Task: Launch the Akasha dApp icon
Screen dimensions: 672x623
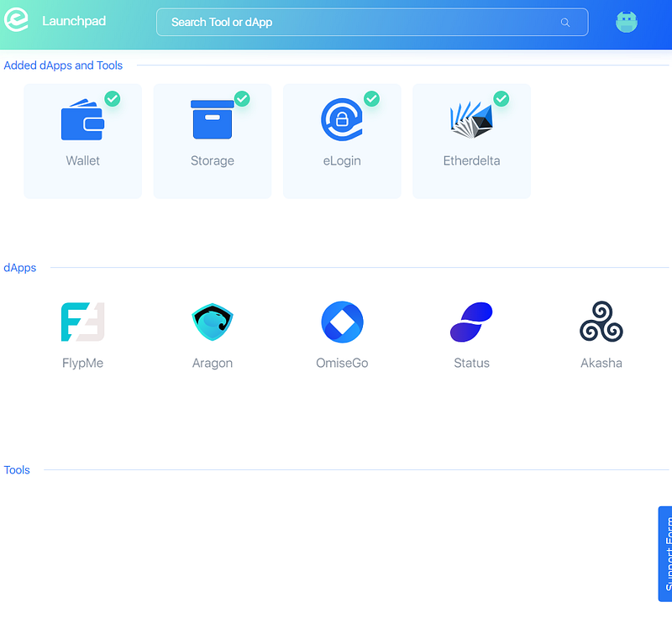Action: 601,322
